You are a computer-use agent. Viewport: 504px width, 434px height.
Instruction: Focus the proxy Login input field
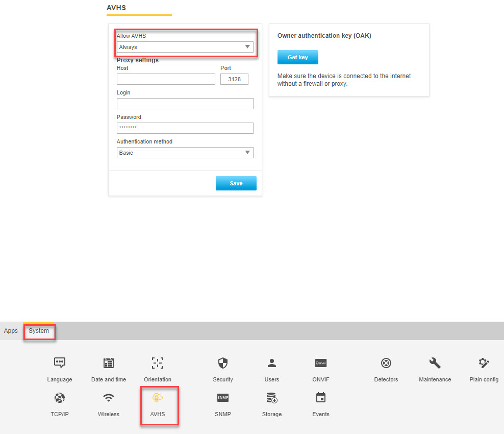185,104
